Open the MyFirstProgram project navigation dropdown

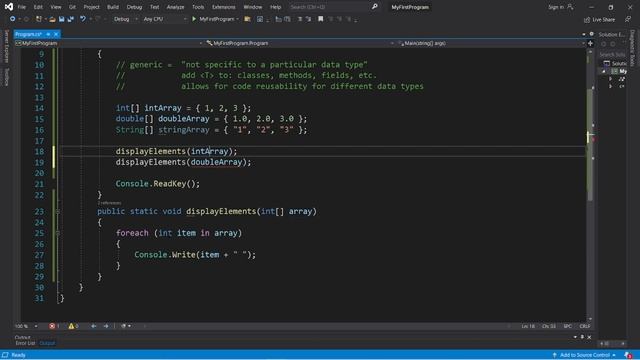109,43
